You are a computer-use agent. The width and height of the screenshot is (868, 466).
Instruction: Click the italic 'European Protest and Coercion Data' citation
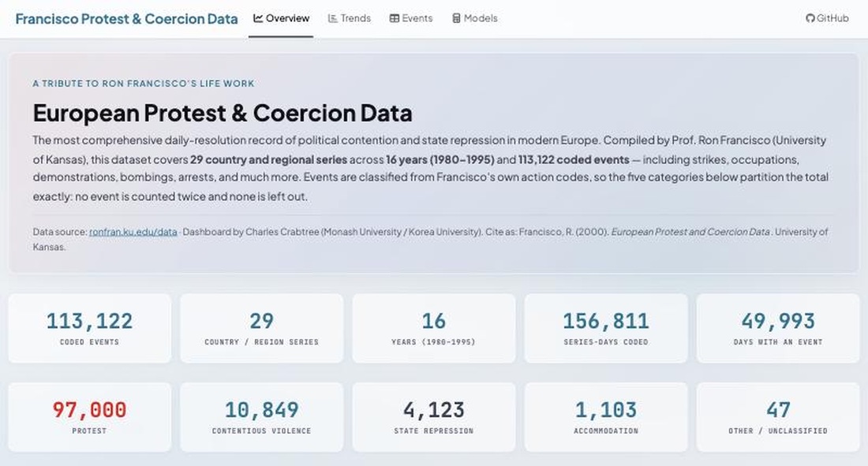click(690, 232)
